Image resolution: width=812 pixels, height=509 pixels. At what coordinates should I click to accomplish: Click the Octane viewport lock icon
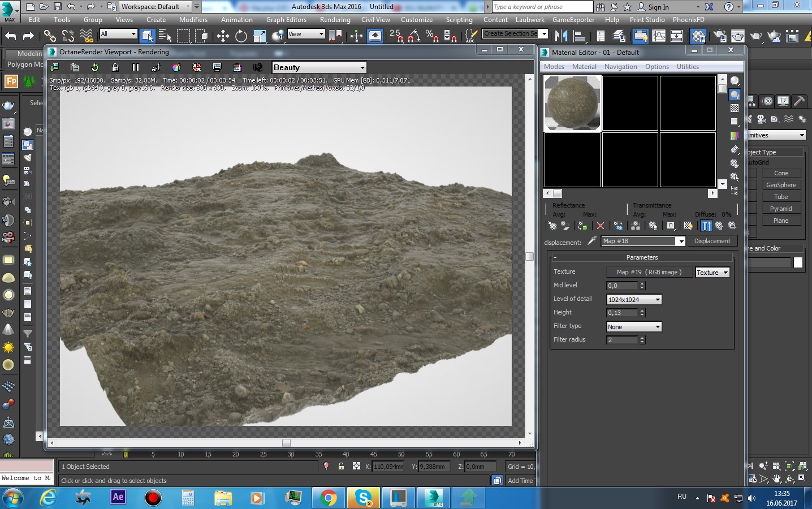pyautogui.click(x=115, y=67)
